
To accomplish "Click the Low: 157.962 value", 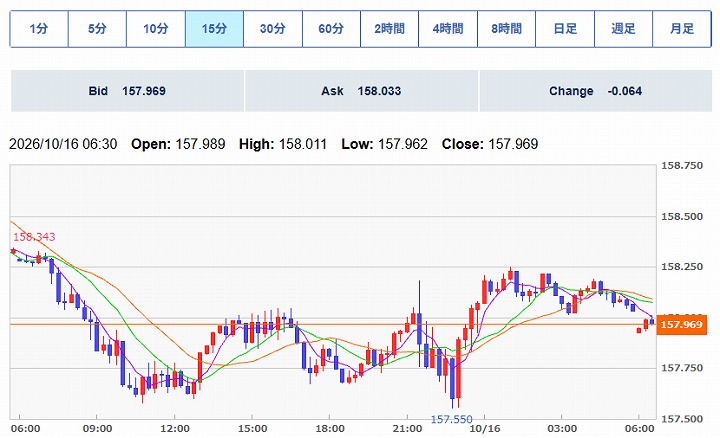I will coord(384,144).
